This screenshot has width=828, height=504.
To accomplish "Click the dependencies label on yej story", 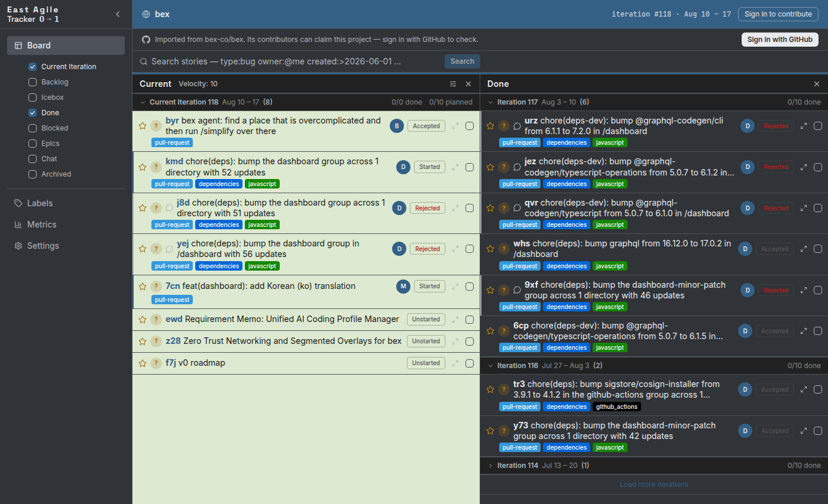I will click(219, 266).
